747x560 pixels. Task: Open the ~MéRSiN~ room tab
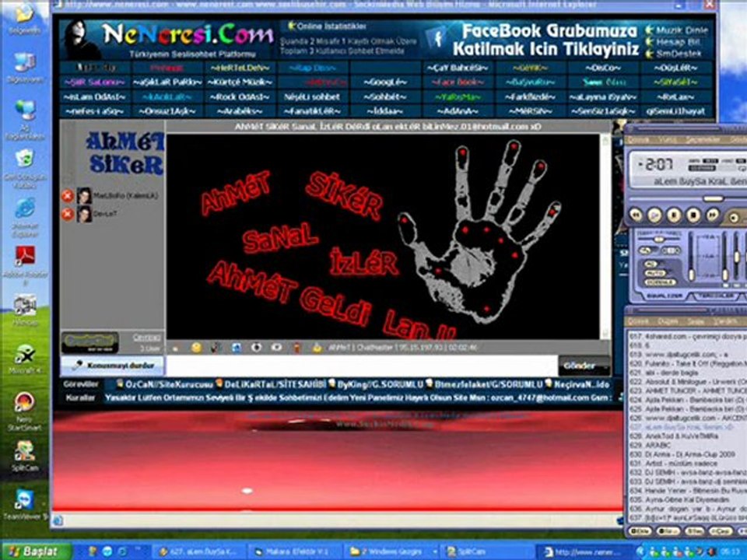point(530,111)
